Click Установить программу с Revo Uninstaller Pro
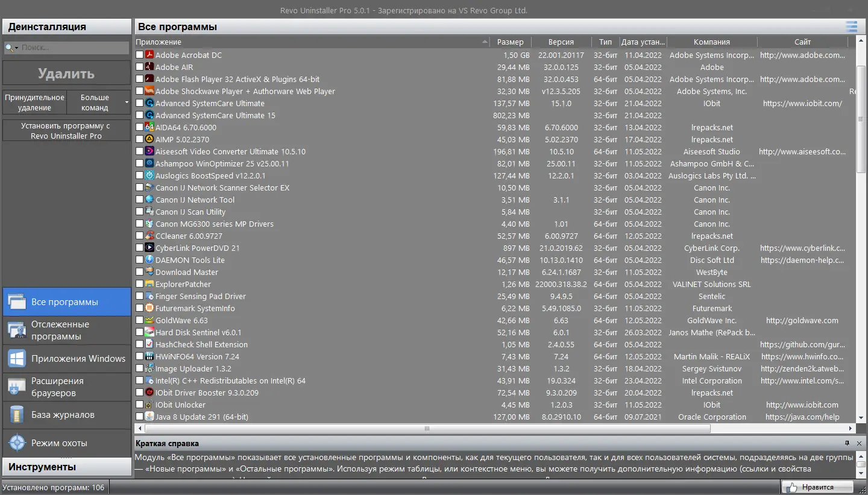868x495 pixels. click(x=66, y=131)
